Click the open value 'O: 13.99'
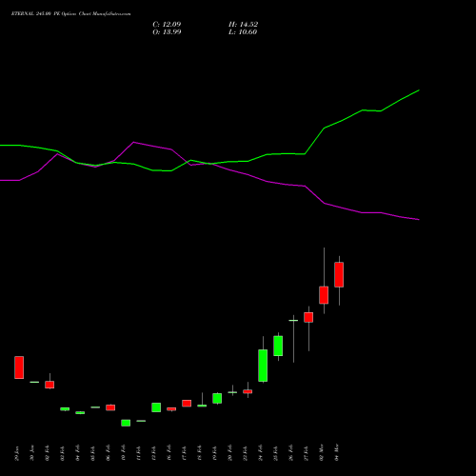The height and width of the screenshot is (476, 476). pyautogui.click(x=167, y=32)
